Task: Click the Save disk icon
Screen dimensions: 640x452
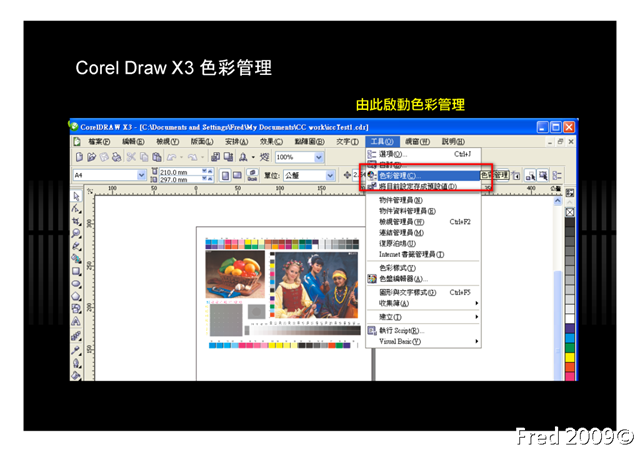Action: (104, 157)
